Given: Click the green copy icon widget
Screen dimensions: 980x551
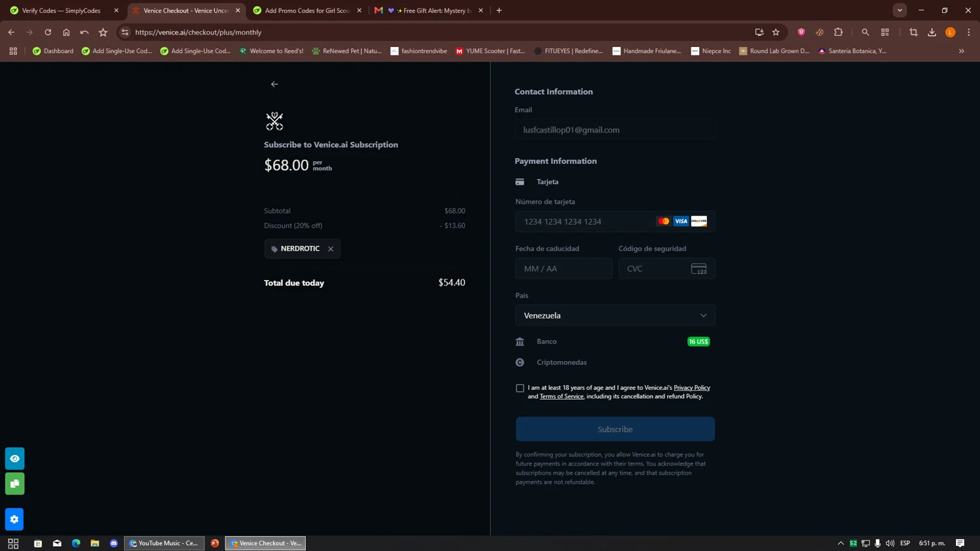Looking at the screenshot, I should tap(14, 484).
